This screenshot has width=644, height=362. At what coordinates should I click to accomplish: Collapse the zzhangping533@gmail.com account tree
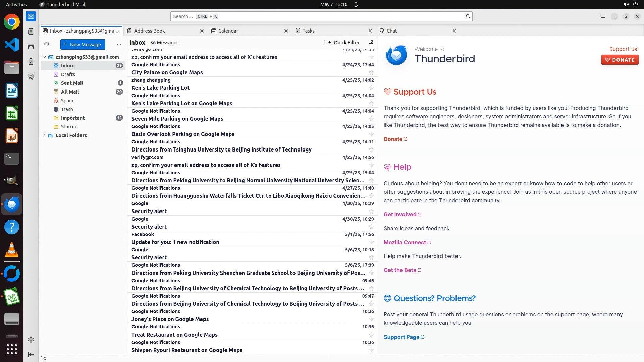pos(44,57)
